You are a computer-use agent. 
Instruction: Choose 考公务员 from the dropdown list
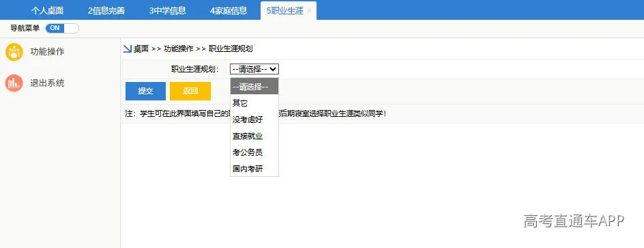coord(254,152)
